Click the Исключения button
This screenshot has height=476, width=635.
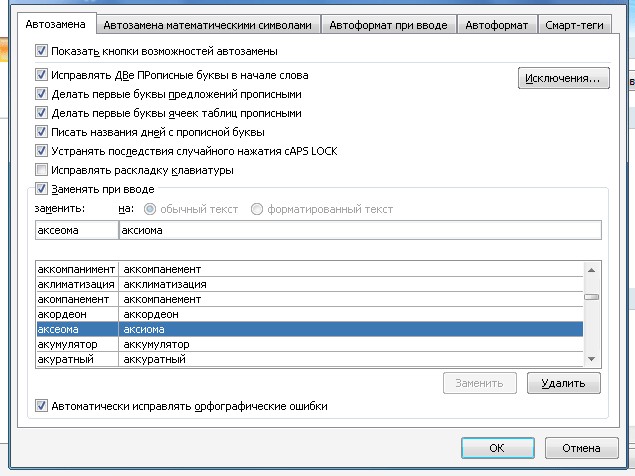563,78
